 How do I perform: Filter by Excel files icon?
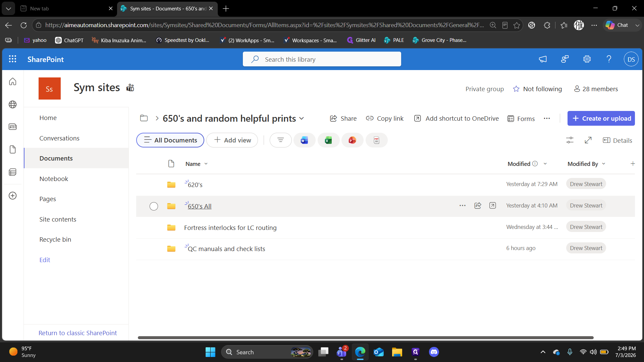coord(328,140)
